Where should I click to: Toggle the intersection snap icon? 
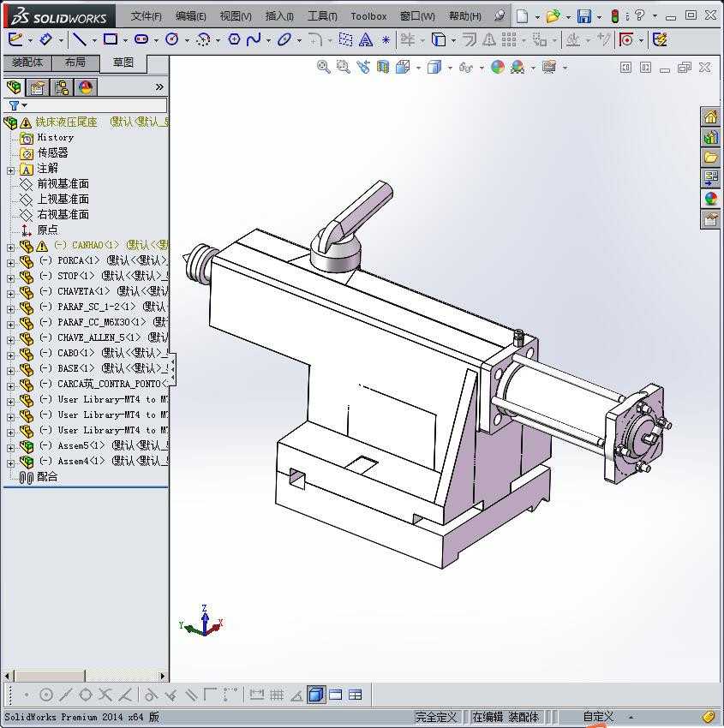[x=105, y=695]
